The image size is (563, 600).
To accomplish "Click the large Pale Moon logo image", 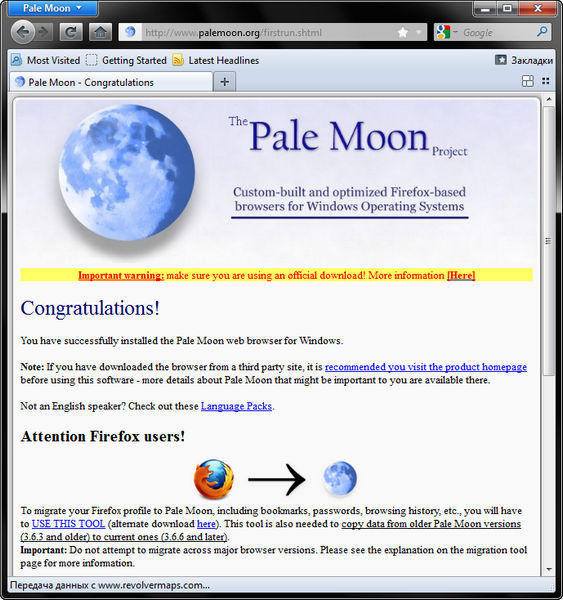I will coord(127,173).
